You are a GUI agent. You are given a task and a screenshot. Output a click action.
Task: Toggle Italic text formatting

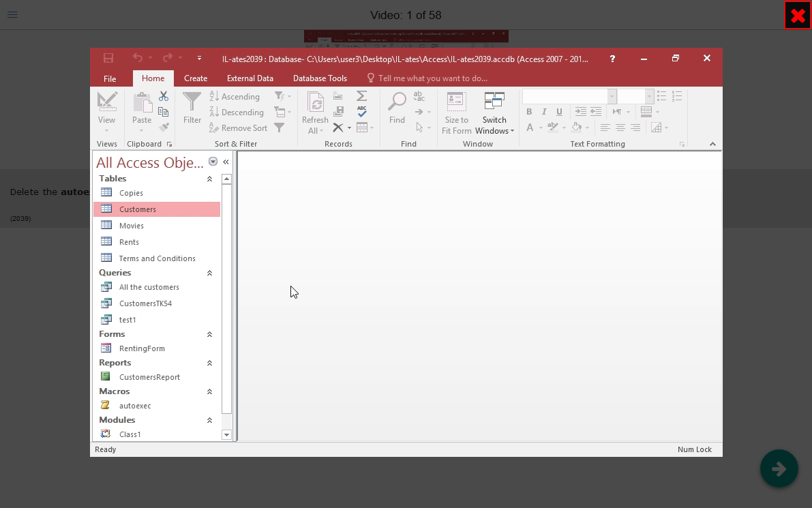(544, 112)
